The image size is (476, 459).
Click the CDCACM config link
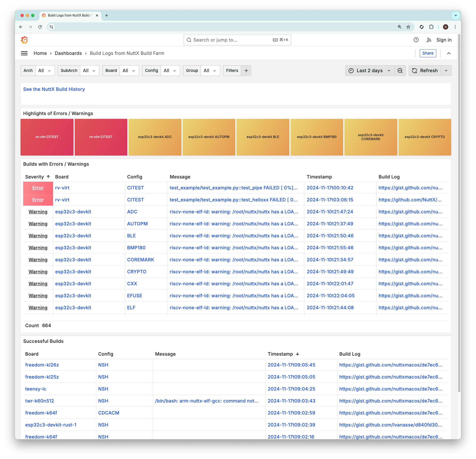pyautogui.click(x=109, y=413)
